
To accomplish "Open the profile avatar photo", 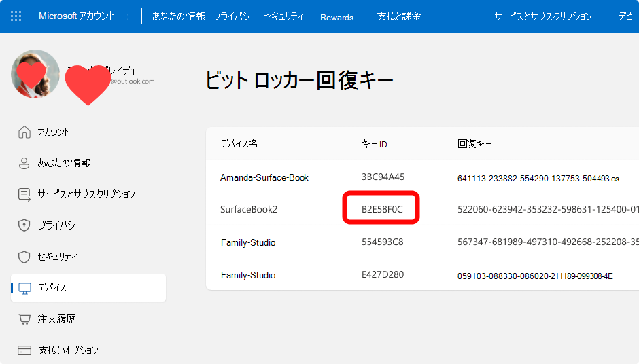I will click(x=35, y=74).
